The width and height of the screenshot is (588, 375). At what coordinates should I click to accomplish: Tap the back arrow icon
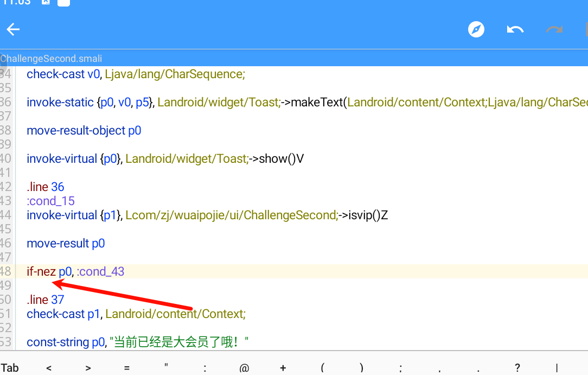[13, 29]
